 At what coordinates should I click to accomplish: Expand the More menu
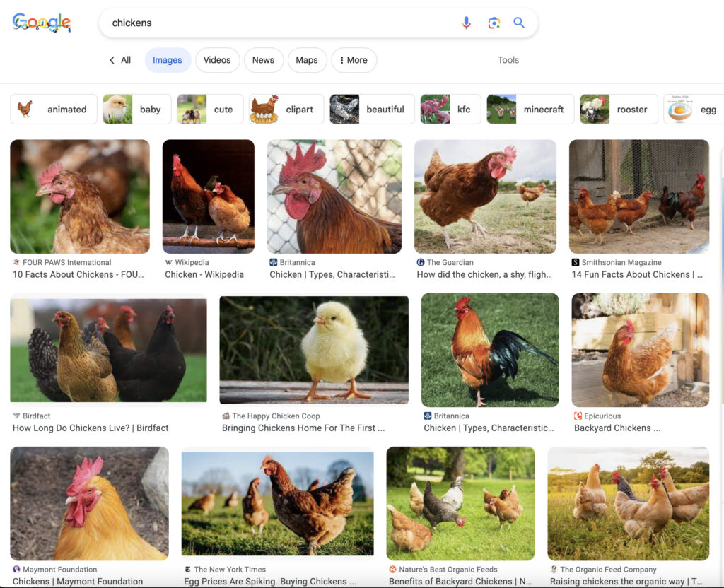(354, 60)
